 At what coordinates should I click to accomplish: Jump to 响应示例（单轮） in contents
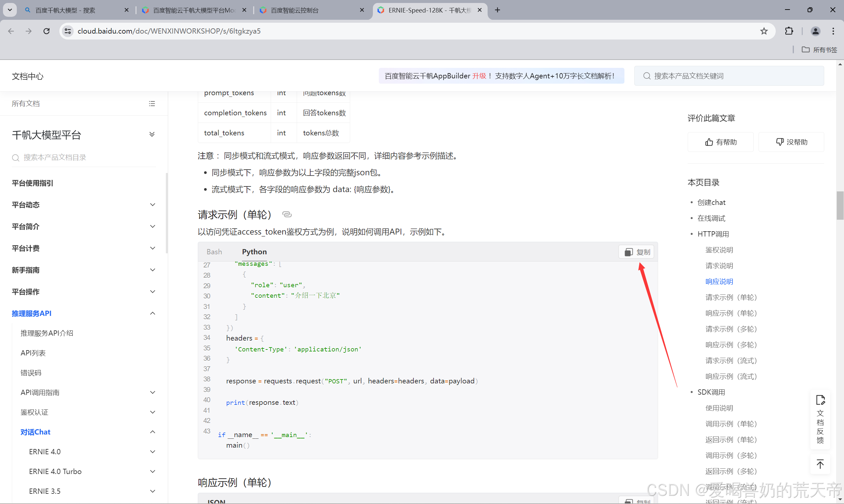click(x=731, y=313)
